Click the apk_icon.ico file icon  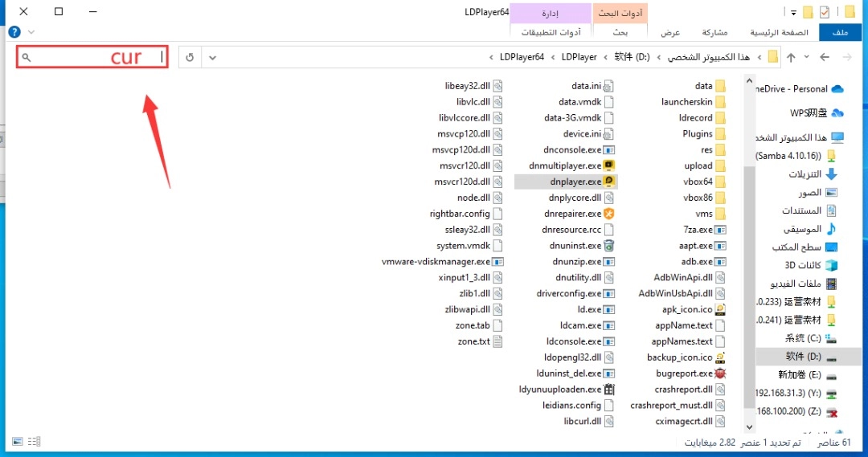[720, 309]
